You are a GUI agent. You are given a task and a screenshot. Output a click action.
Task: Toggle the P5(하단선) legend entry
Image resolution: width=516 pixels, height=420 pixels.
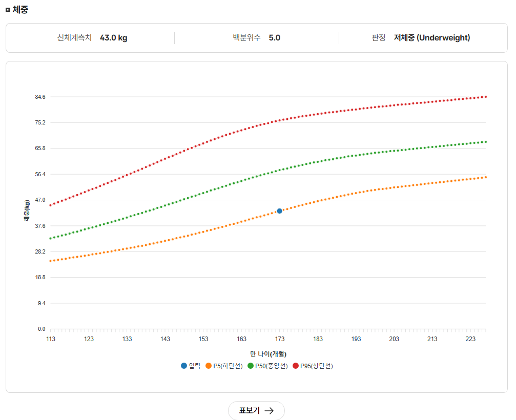click(224, 366)
